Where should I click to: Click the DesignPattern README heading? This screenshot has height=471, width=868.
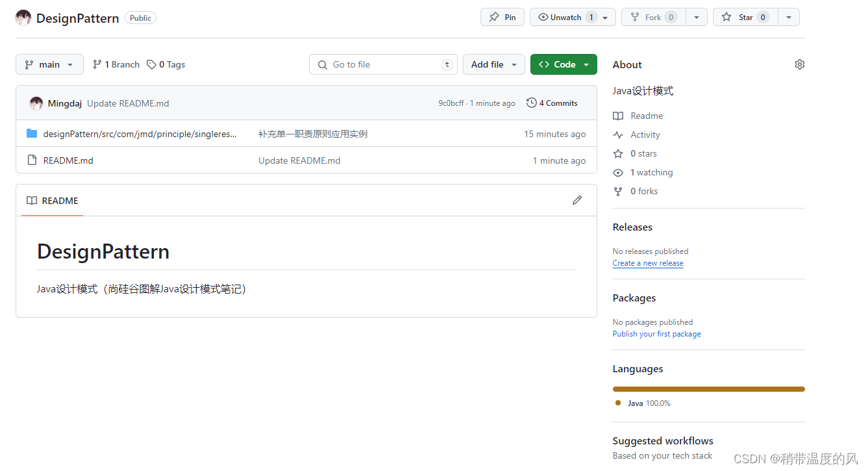click(103, 251)
